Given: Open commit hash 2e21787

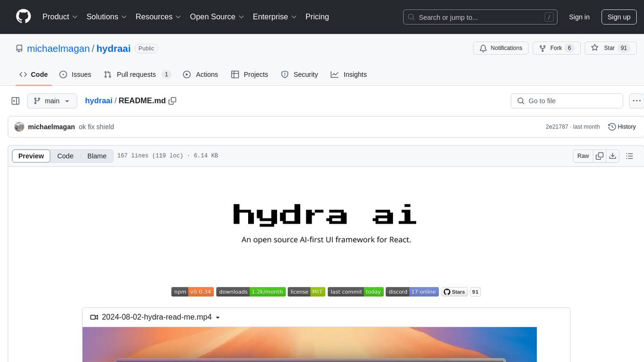Looking at the screenshot, I should [557, 127].
